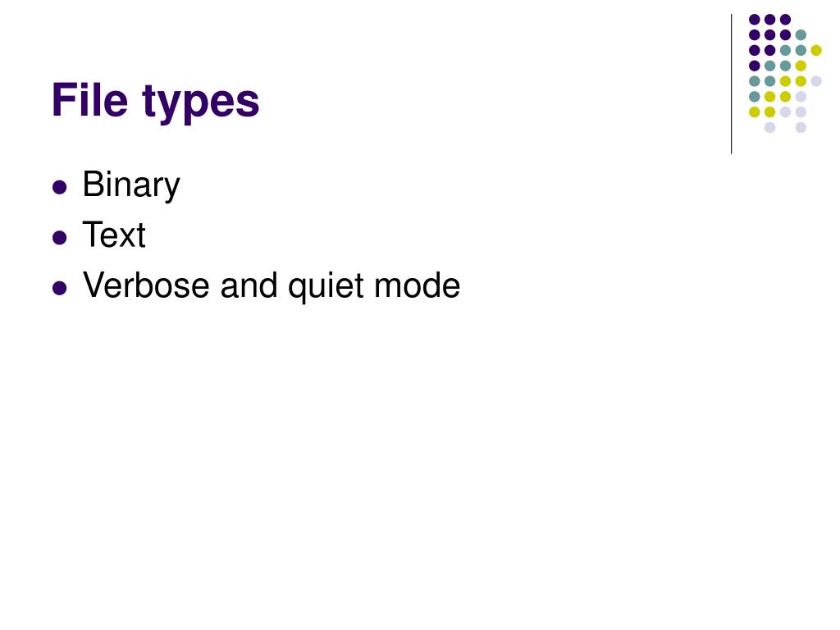
Task: Click the word "types" in the title
Action: coord(201,103)
